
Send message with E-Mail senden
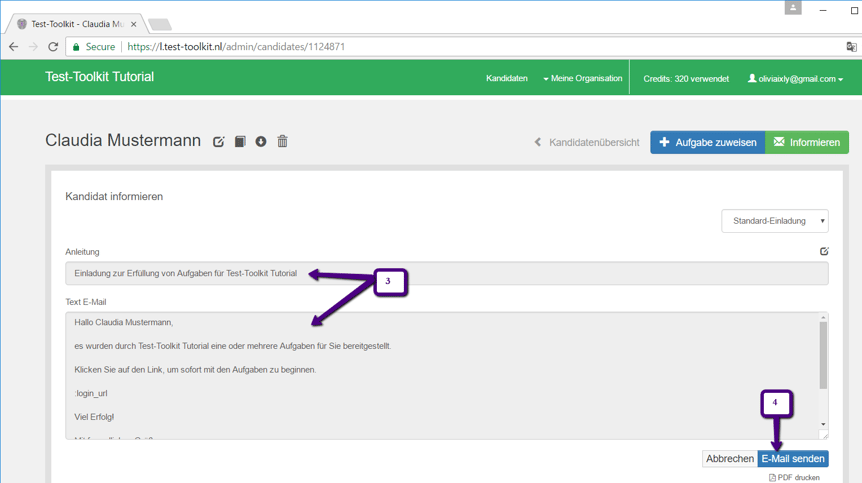coord(793,459)
